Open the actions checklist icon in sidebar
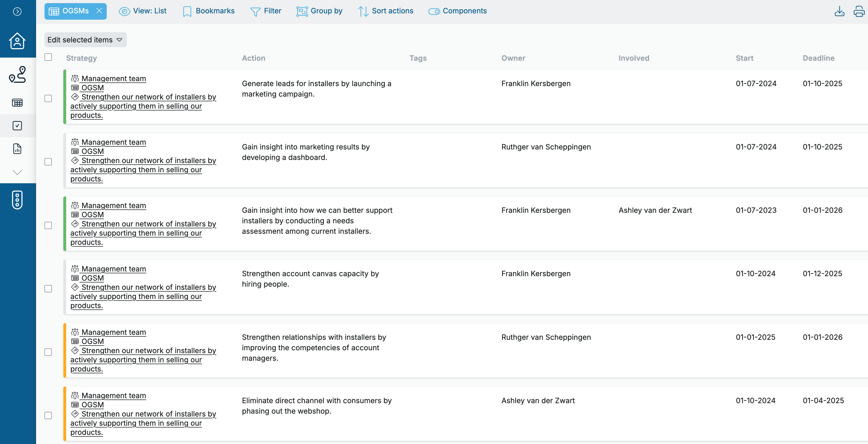The image size is (868, 444). click(x=17, y=125)
